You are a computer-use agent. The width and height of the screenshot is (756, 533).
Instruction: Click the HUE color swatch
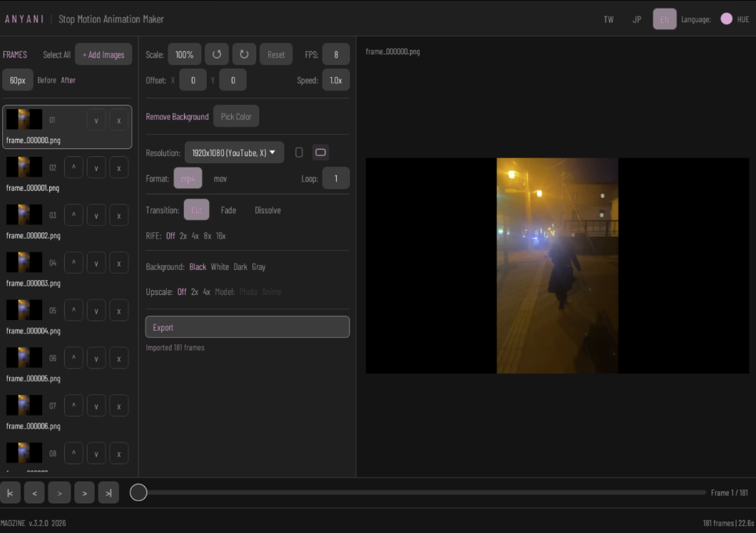726,19
